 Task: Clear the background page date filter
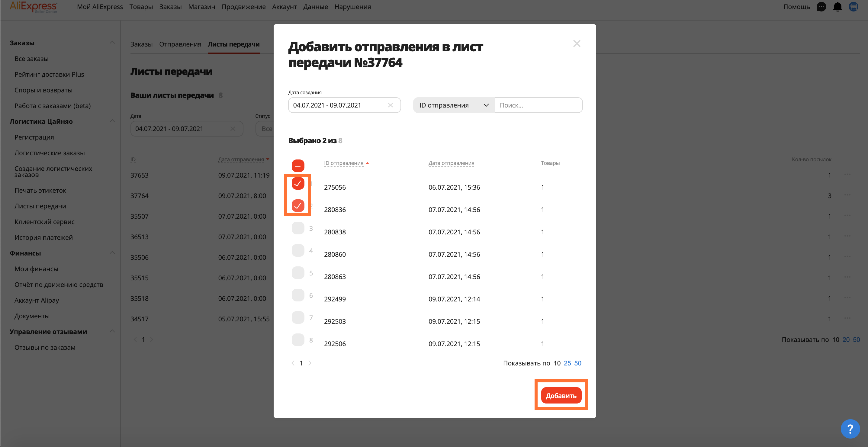tap(233, 129)
